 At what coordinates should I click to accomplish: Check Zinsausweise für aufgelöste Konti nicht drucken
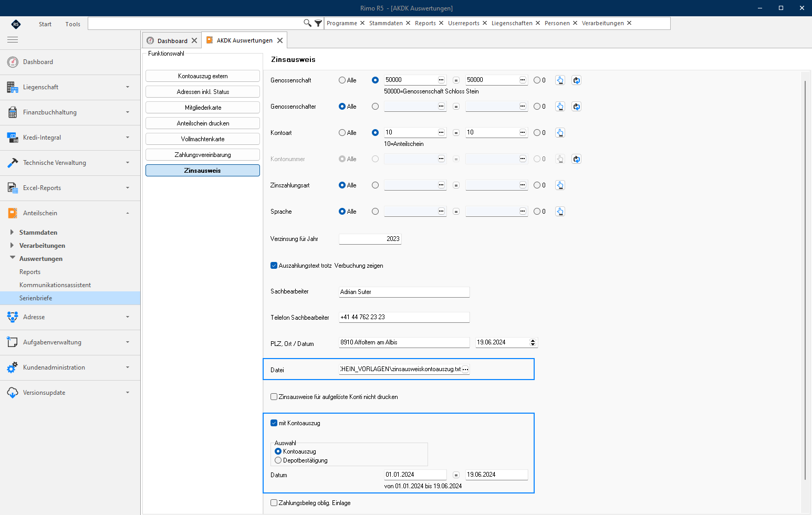(274, 397)
